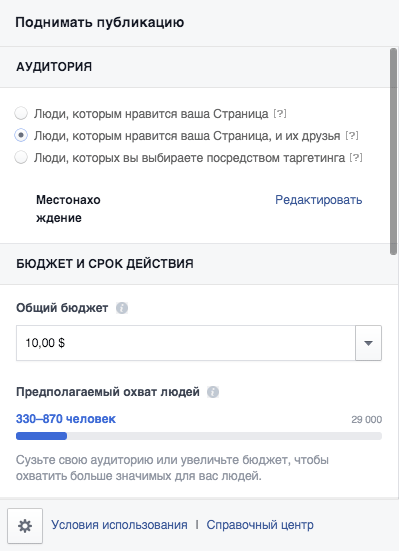Select radio for Page fans and their friends

coord(21,135)
